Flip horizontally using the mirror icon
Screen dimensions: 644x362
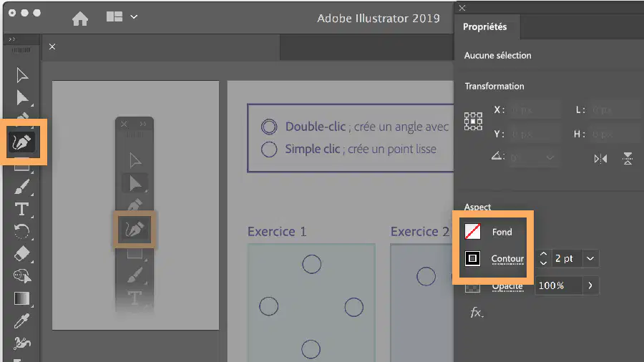[600, 158]
